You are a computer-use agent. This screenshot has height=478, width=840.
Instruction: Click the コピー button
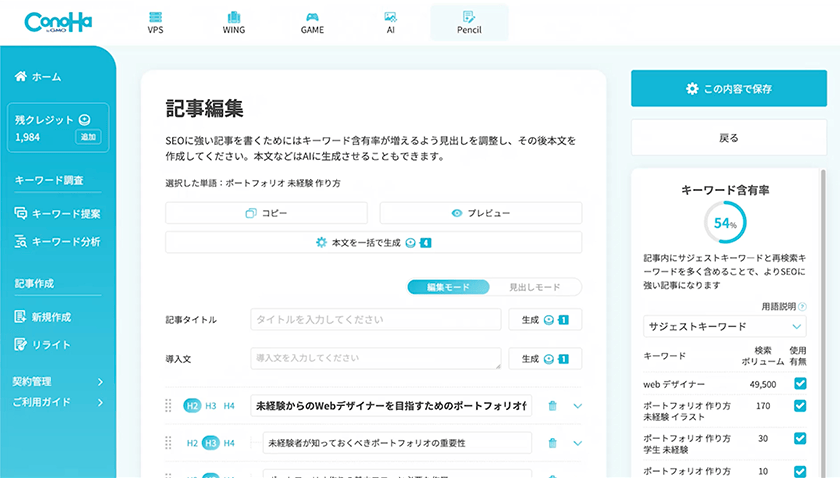(266, 213)
